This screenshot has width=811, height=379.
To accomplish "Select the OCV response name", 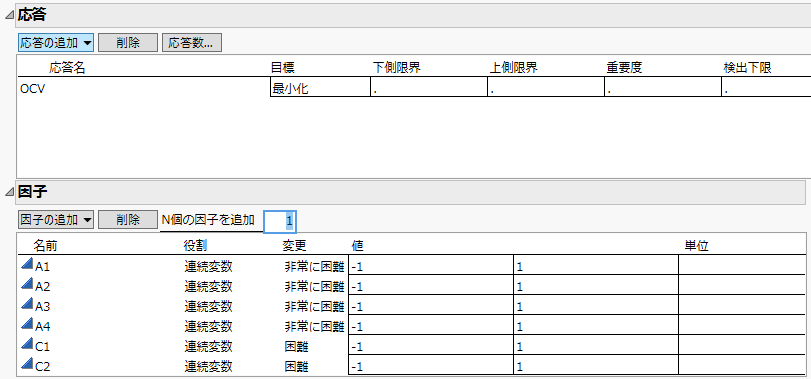I will [x=32, y=89].
